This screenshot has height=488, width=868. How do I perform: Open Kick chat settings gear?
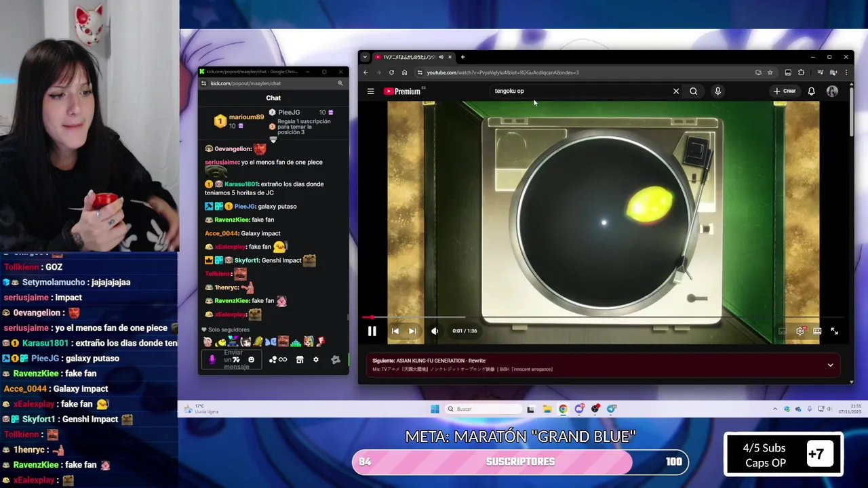[316, 359]
